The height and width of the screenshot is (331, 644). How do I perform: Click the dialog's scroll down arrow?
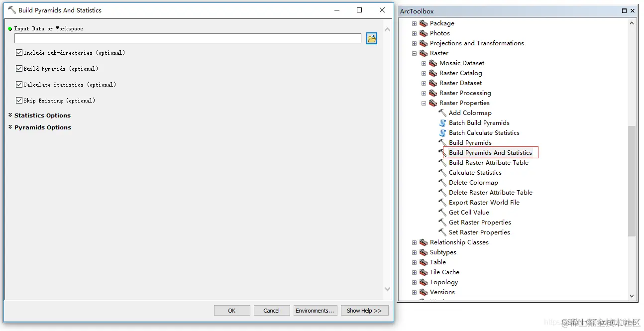click(x=387, y=289)
